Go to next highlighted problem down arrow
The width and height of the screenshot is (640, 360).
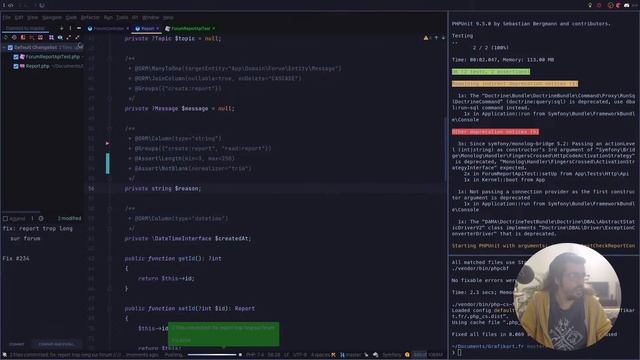point(443,38)
